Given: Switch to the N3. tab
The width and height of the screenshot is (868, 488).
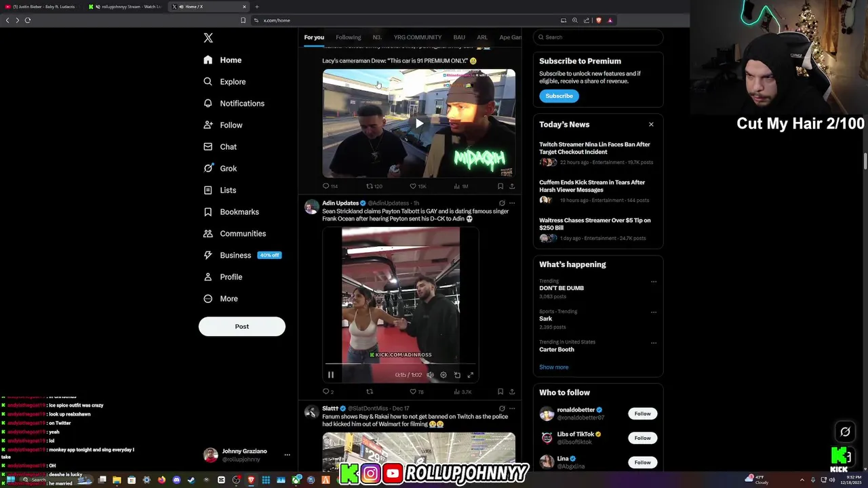Looking at the screenshot, I should [x=377, y=37].
